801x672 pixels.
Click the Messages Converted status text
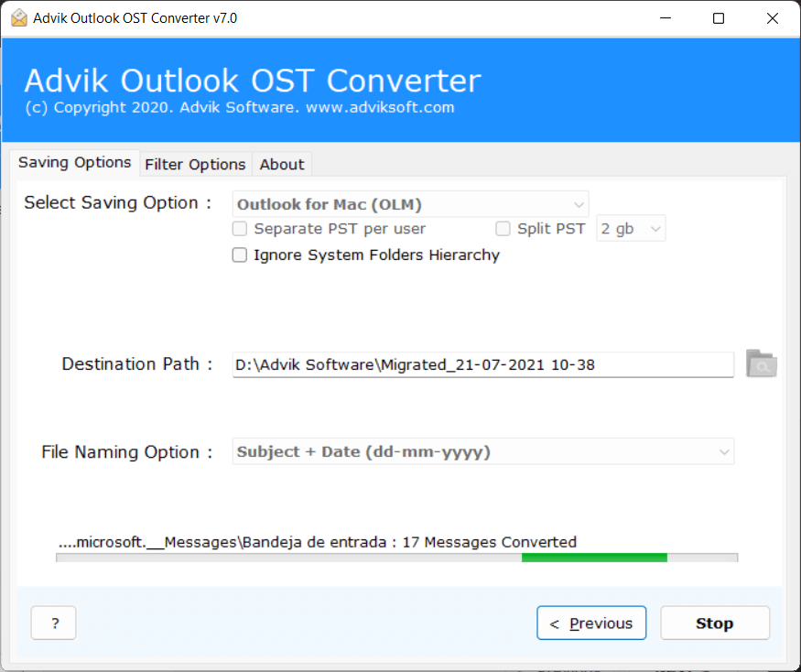[x=318, y=542]
